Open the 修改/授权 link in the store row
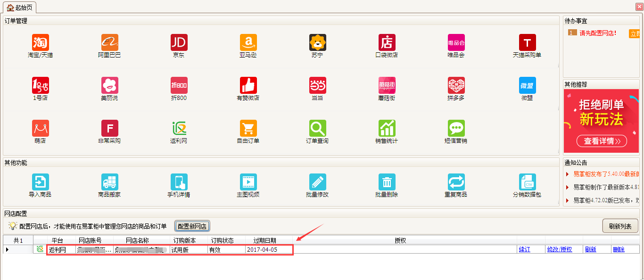This screenshot has width=644, height=280. 559,249
